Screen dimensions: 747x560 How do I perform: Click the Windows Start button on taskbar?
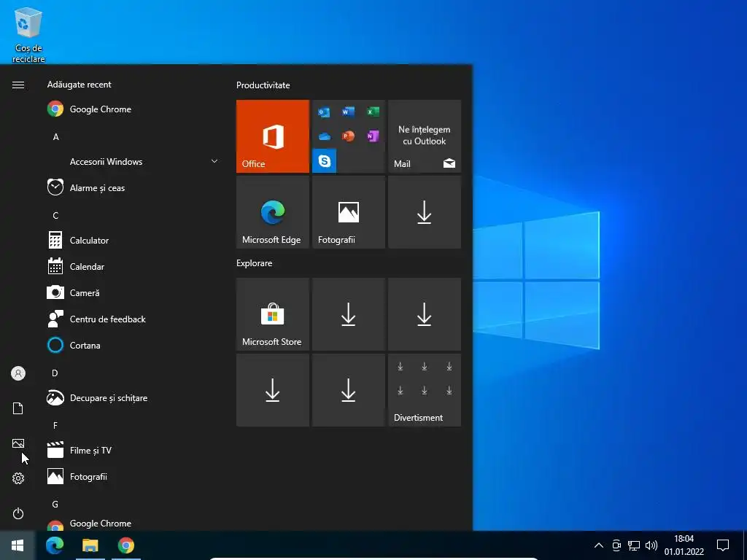pos(18,545)
